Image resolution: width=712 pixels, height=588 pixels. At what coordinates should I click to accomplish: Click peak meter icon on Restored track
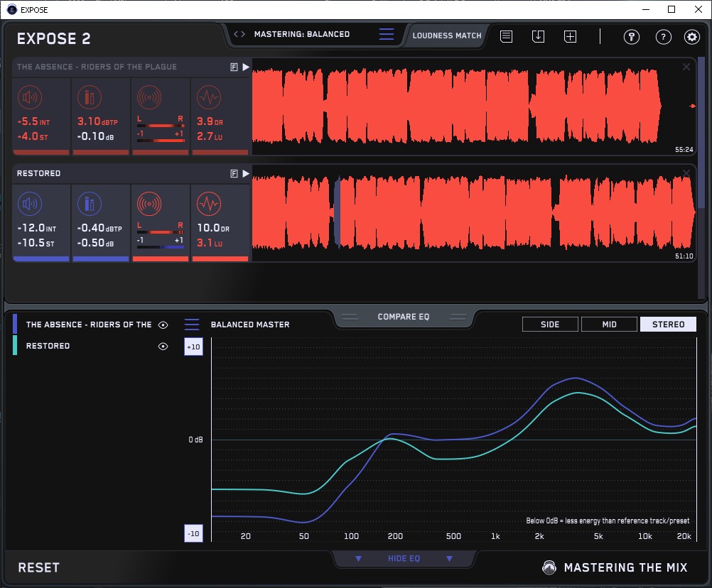click(90, 204)
